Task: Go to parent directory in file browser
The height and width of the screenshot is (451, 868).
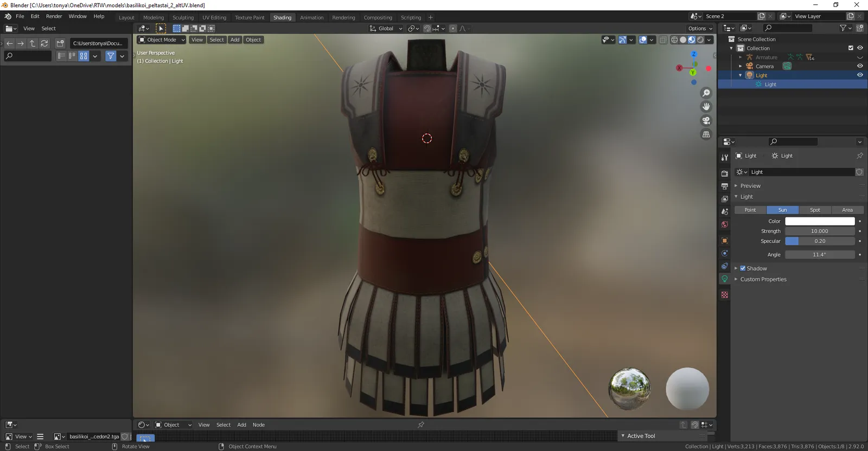Action: pos(33,43)
